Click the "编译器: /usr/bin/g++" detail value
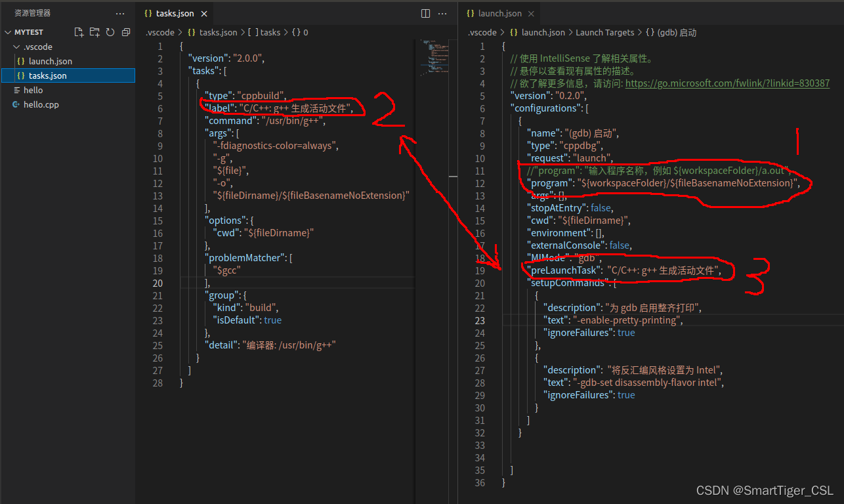Image resolution: width=844 pixels, height=504 pixels. tap(289, 345)
